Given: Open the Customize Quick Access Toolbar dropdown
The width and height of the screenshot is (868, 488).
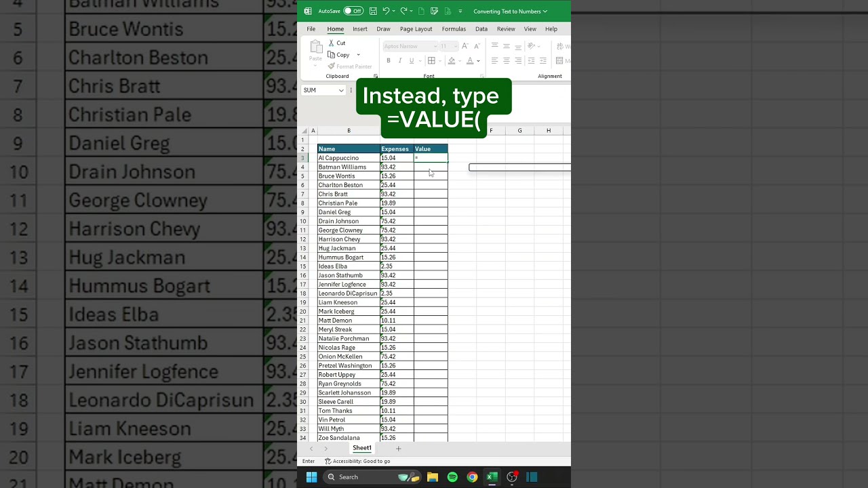Looking at the screenshot, I should pyautogui.click(x=460, y=11).
